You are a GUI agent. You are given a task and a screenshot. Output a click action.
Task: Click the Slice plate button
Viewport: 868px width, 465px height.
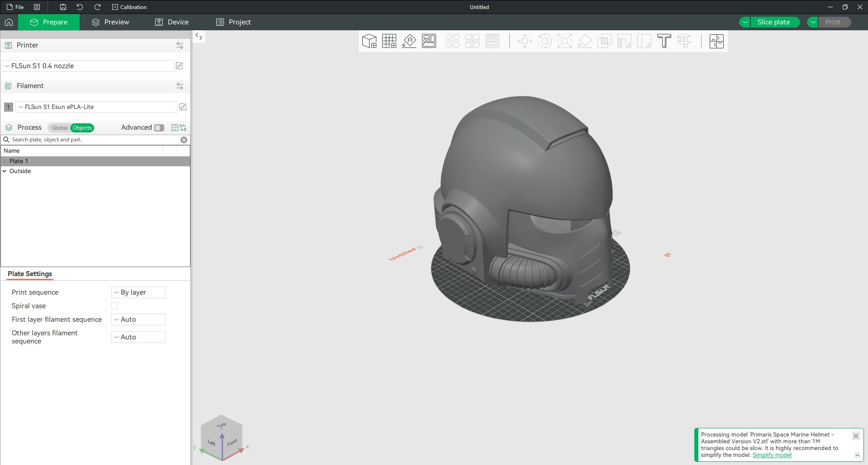[x=773, y=22]
